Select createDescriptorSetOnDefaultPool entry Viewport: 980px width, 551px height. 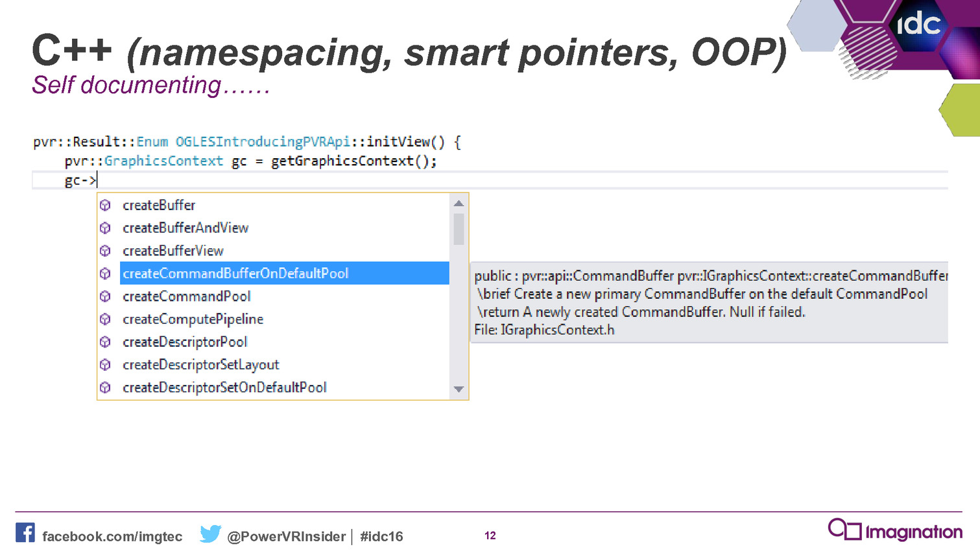(224, 388)
